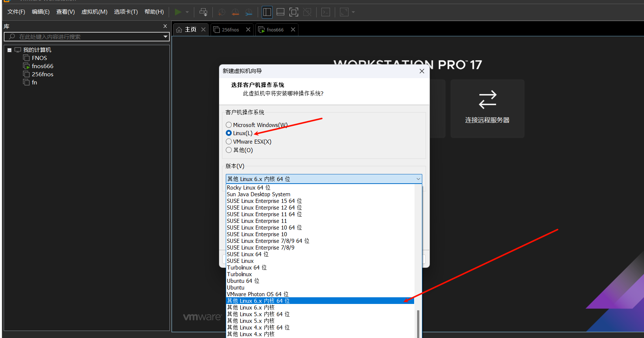
Task: Click the send Ctrl+Alt+Del toolbar icon
Action: [x=203, y=12]
